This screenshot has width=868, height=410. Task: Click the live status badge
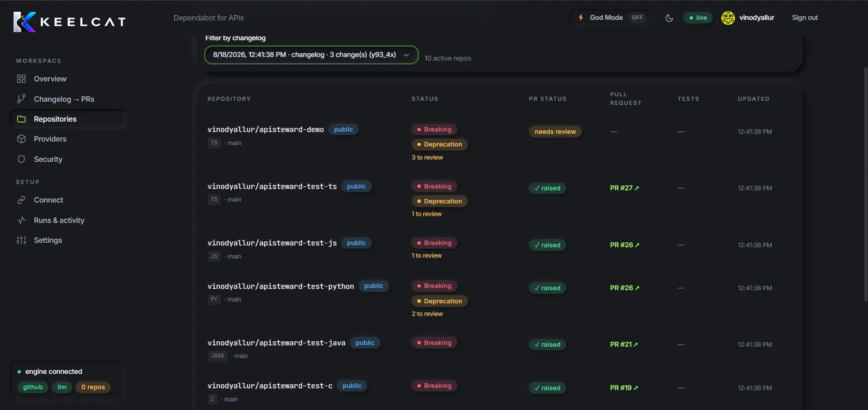click(x=698, y=18)
